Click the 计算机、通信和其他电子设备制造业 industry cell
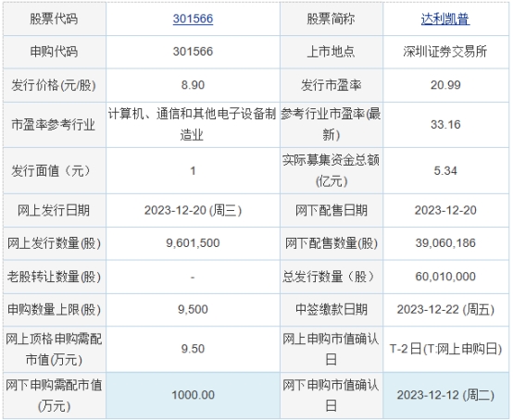 coord(193,124)
